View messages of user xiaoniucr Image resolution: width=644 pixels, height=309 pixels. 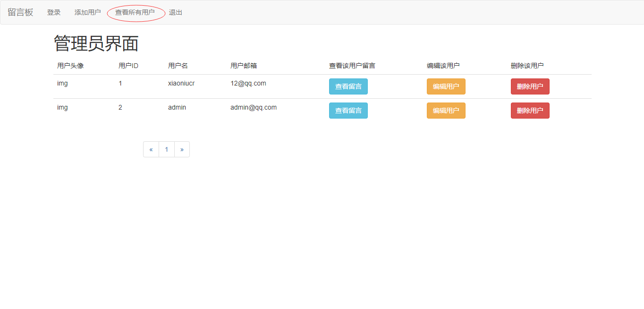click(x=348, y=86)
